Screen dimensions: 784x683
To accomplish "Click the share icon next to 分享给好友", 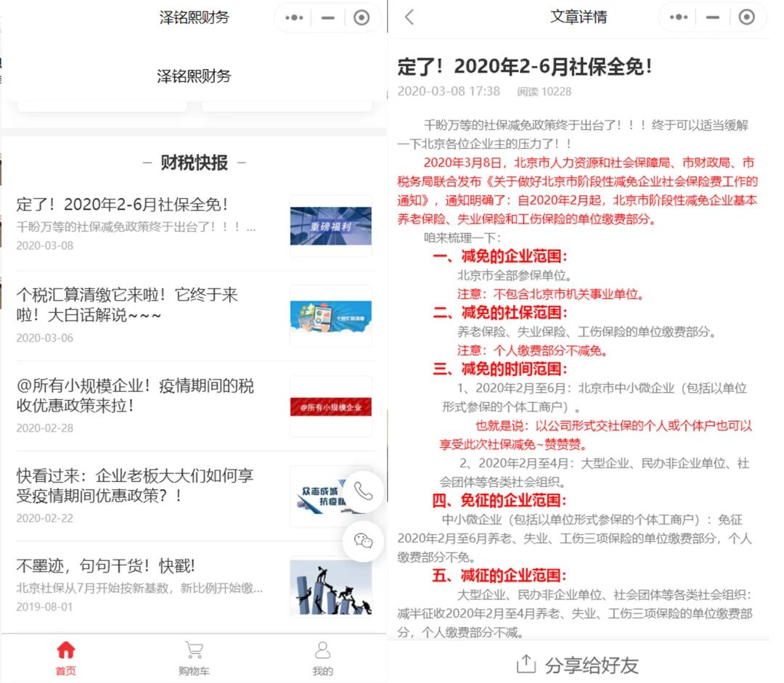I will [x=526, y=665].
